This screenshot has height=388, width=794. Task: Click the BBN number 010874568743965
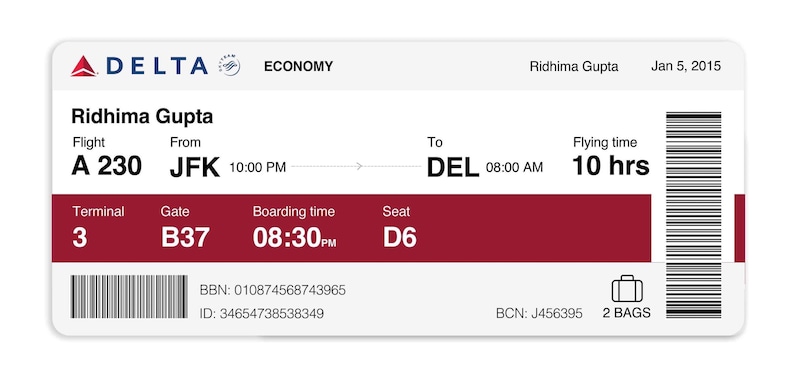[273, 290]
